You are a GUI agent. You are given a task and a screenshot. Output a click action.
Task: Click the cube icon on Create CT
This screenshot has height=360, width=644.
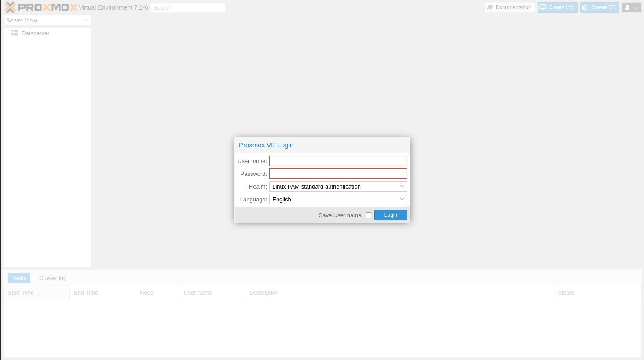585,7
